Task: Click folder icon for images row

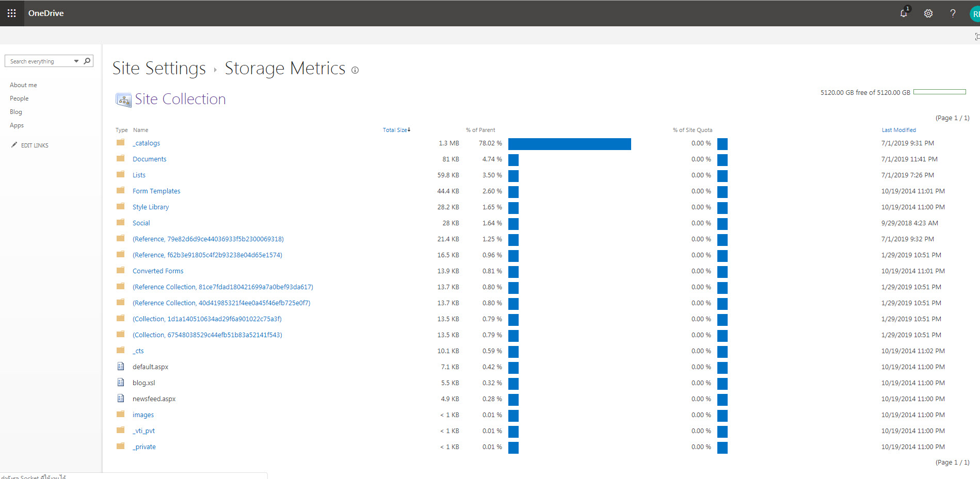Action: click(121, 414)
